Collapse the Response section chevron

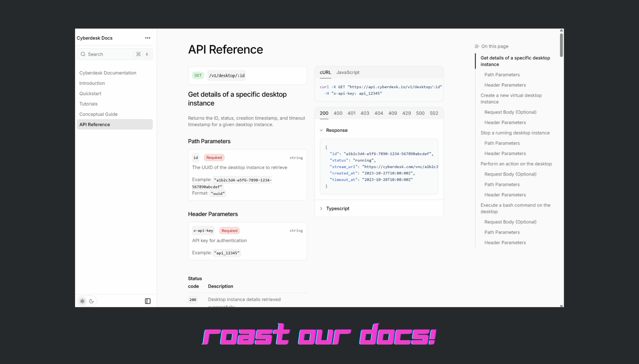pyautogui.click(x=321, y=130)
